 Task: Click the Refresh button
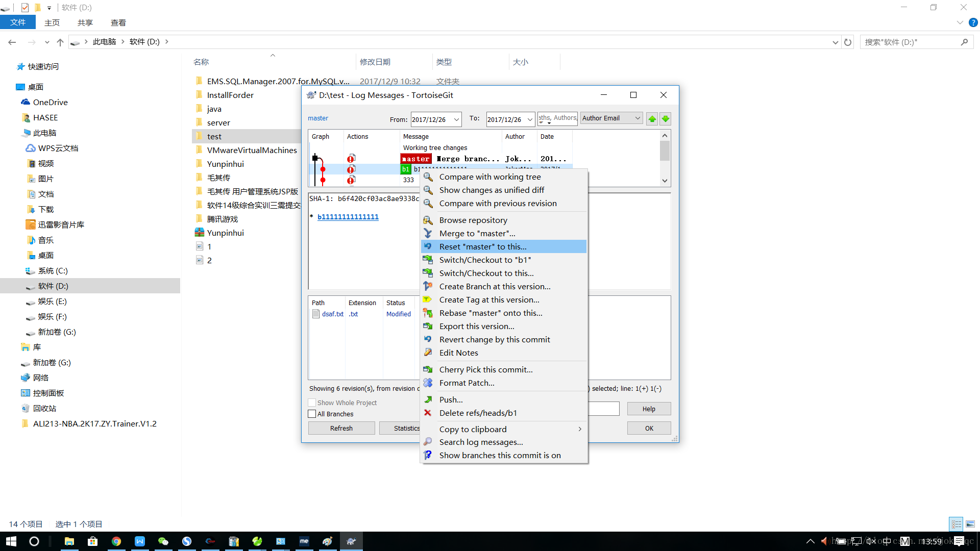point(341,428)
